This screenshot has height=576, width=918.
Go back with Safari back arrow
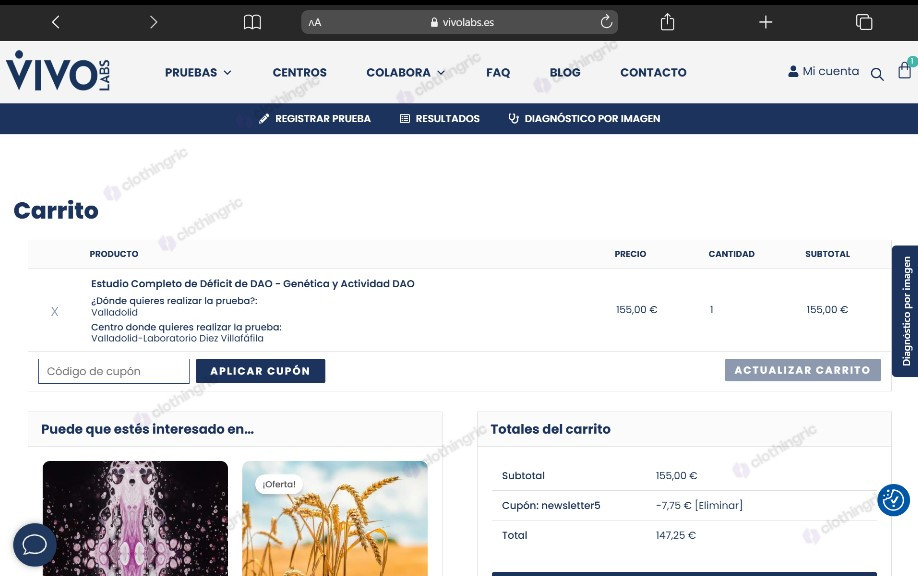pyautogui.click(x=56, y=22)
